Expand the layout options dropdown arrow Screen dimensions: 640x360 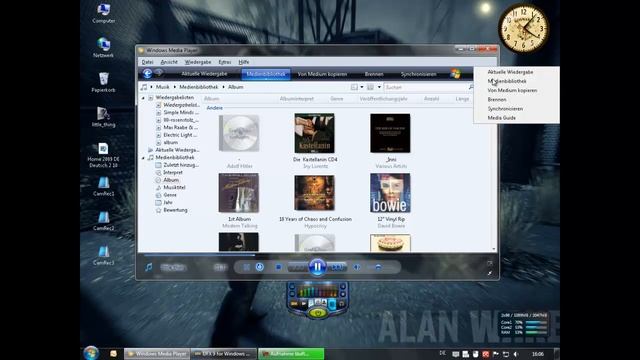362,87
